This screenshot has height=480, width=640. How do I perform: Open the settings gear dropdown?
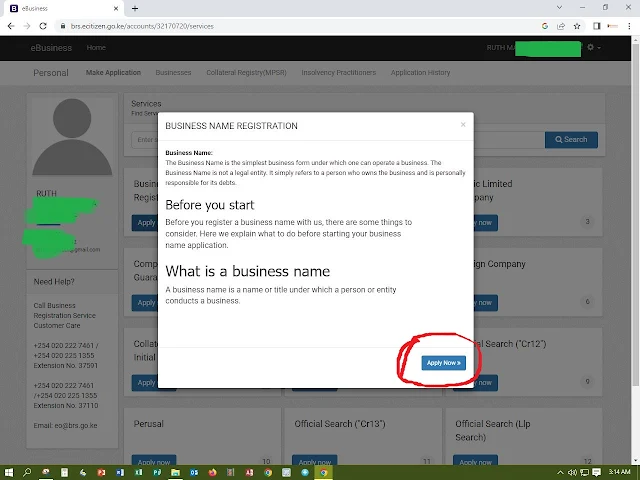tap(594, 47)
